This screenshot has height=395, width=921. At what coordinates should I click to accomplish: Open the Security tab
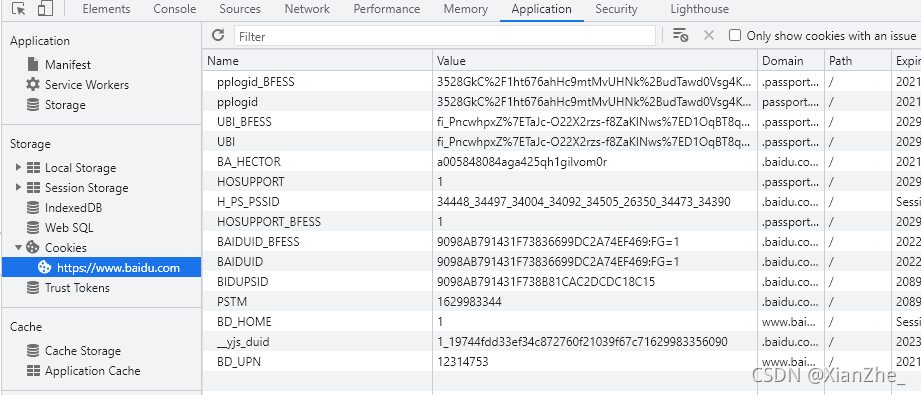point(616,9)
